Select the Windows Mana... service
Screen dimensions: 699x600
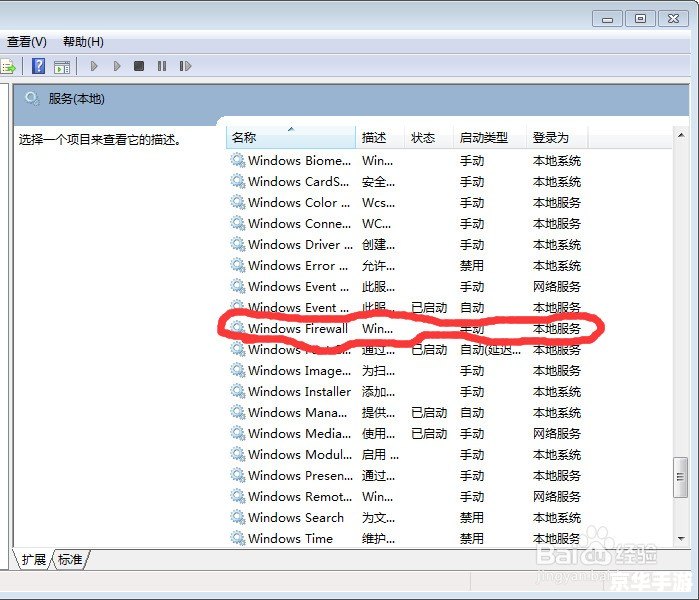coord(406,412)
